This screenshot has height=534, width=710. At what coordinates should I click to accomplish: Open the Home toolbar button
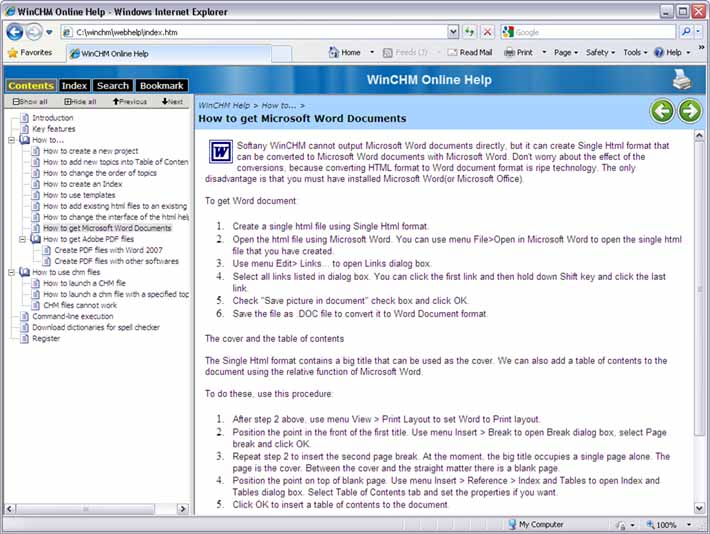pos(344,52)
